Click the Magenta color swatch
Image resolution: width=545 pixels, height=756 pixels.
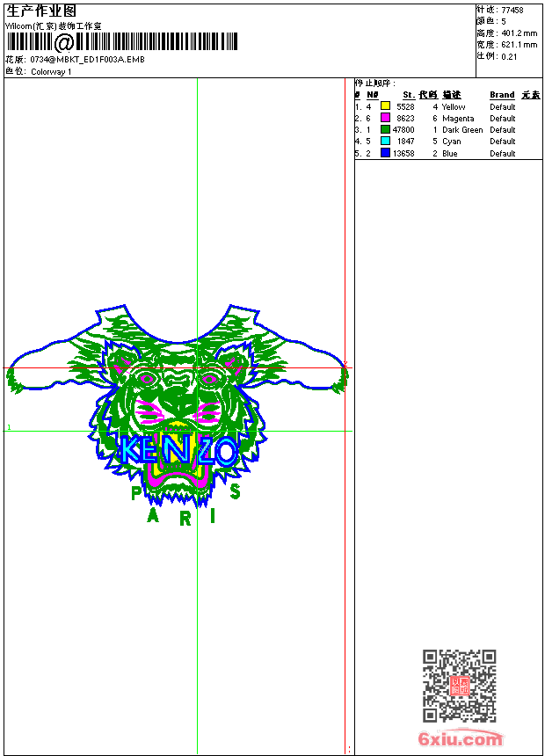click(385, 118)
